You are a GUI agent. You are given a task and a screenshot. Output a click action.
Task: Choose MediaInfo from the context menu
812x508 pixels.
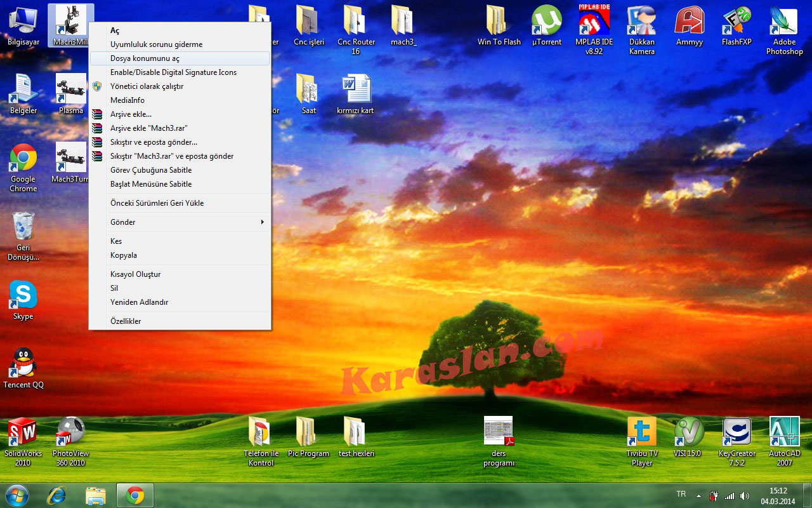[180, 100]
